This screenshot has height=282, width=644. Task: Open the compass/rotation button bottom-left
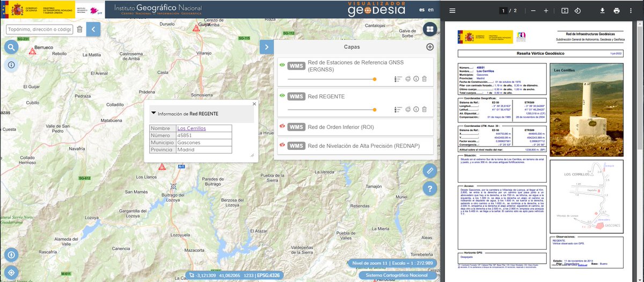[x=11, y=255]
